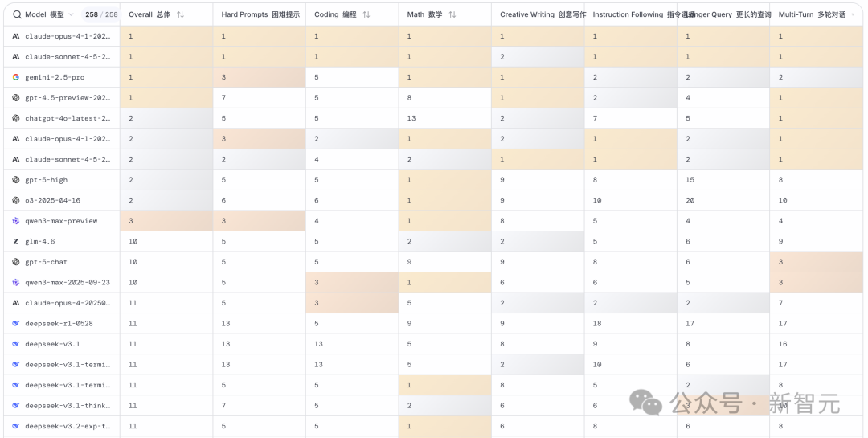868x438 pixels.
Task: Select the deepseek-v3.1 model name
Action: click(52, 344)
